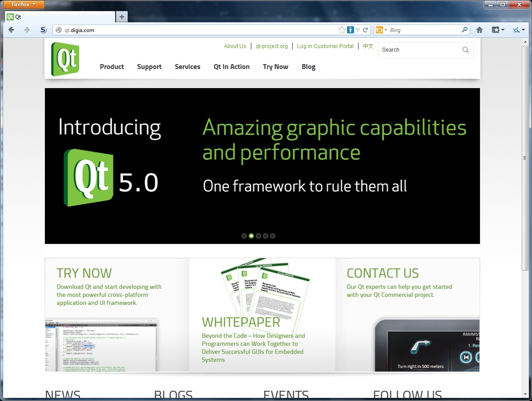
Task: Go forward with the forward arrow
Action: pyautogui.click(x=27, y=30)
